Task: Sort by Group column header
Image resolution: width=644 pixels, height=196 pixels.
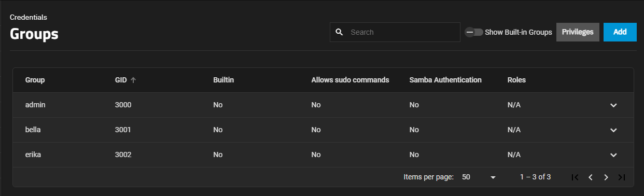Action: 35,80
